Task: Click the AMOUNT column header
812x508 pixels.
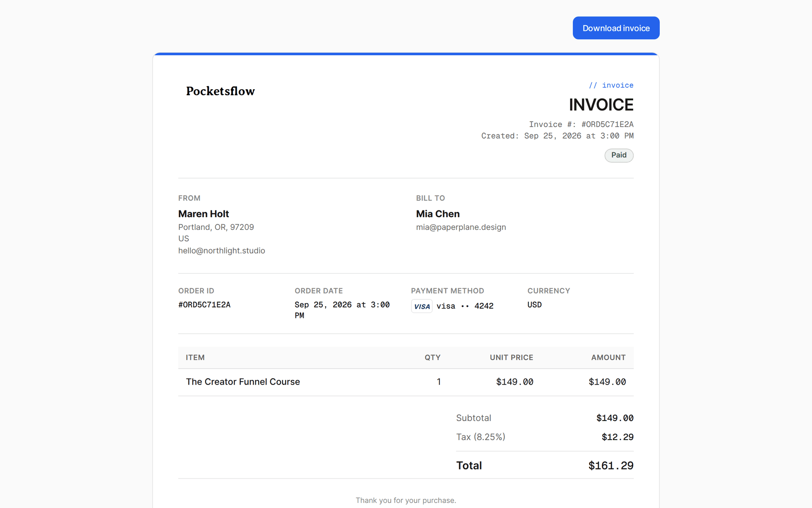Action: (608, 358)
